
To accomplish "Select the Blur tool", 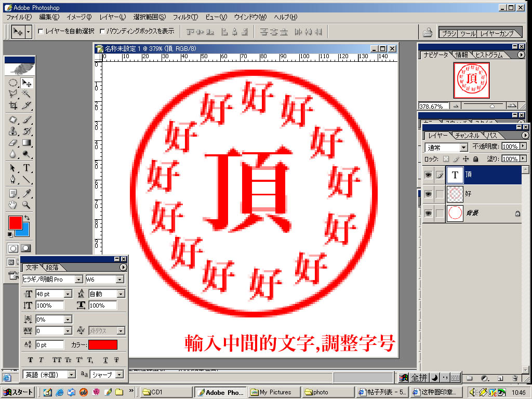I will (x=13, y=154).
